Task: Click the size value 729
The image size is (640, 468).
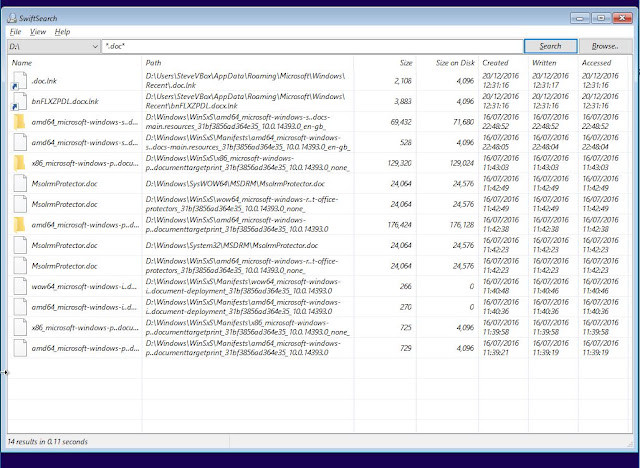Action: tap(406, 348)
